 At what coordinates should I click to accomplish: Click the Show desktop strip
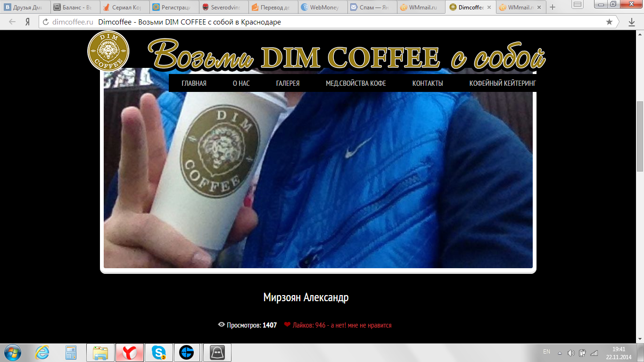point(641,353)
